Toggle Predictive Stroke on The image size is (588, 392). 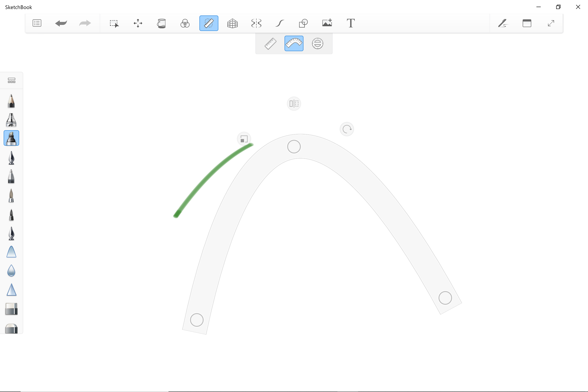[280, 23]
